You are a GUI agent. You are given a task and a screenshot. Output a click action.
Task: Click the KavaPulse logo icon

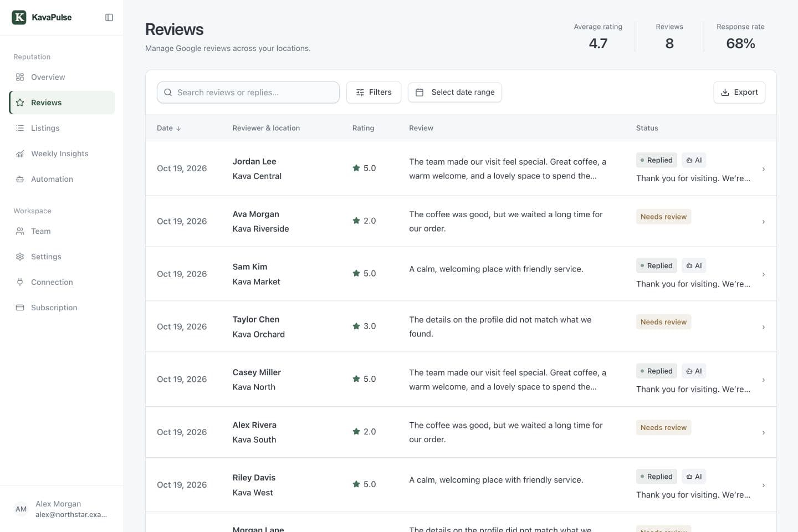19,17
